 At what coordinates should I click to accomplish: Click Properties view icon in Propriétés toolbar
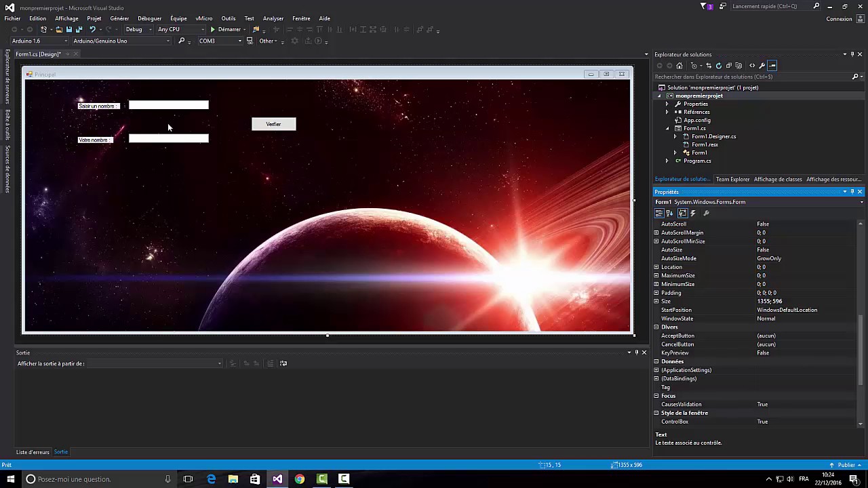(x=682, y=213)
